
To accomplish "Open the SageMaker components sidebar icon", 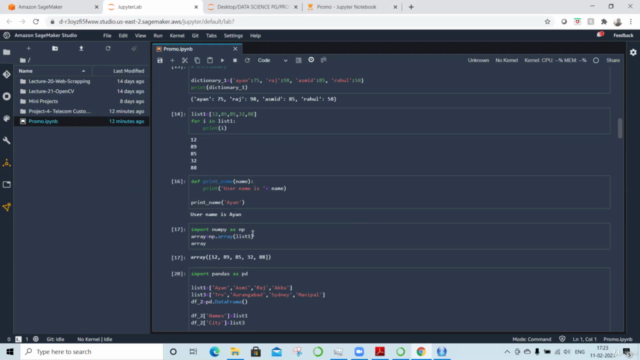I will 7,163.
